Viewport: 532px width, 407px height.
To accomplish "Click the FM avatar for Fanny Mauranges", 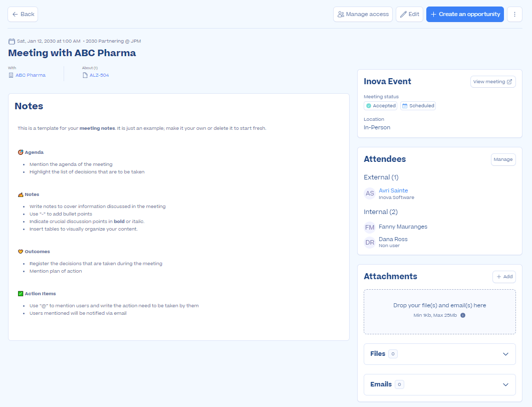I will tap(370, 227).
